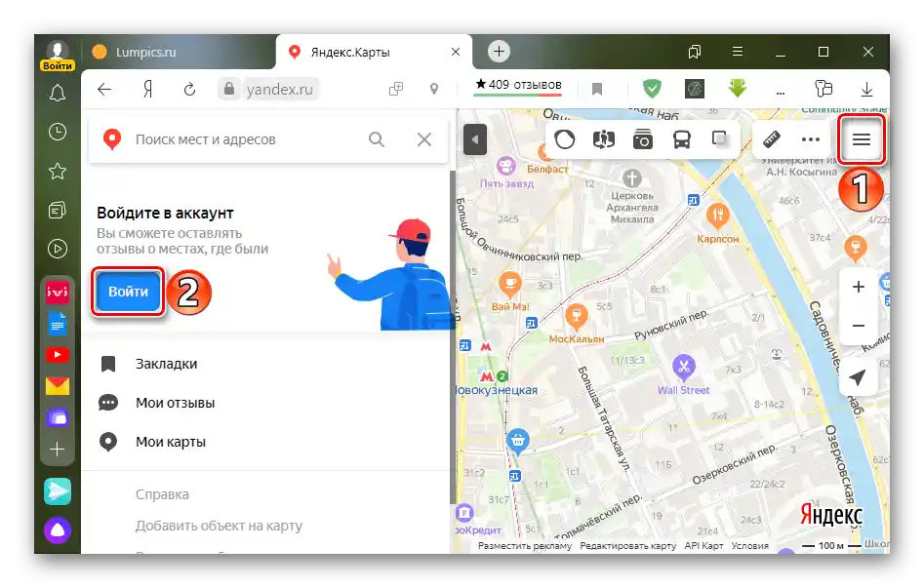
Task: Launch the ivi app from sidebar
Action: [x=58, y=292]
